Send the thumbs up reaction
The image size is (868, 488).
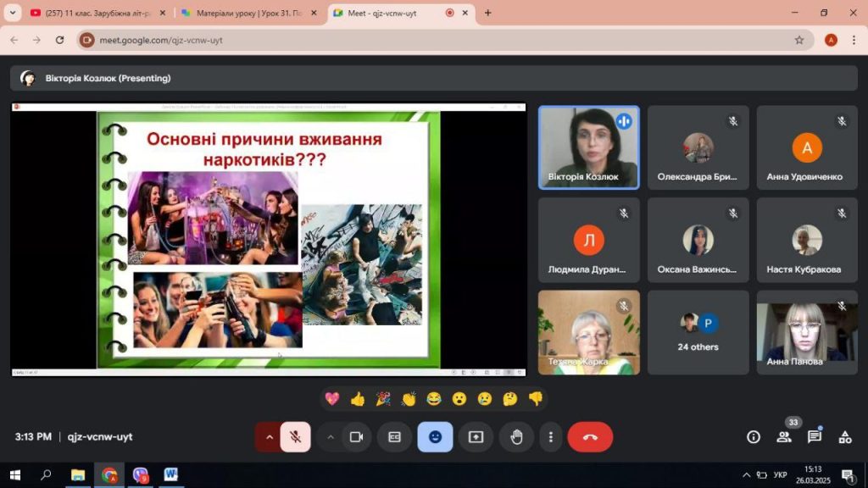(358, 398)
